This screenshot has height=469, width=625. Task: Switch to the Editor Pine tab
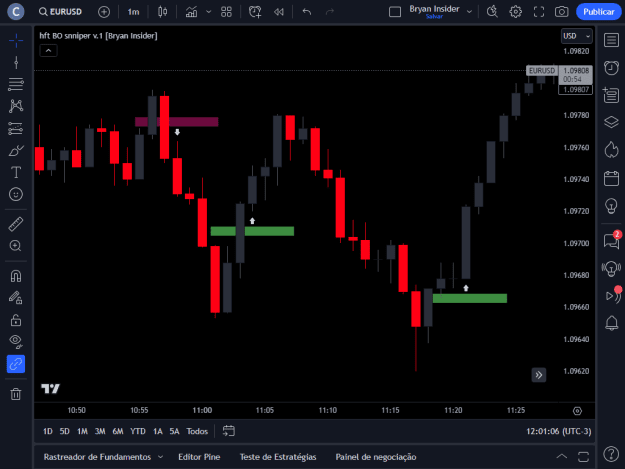[199, 457]
